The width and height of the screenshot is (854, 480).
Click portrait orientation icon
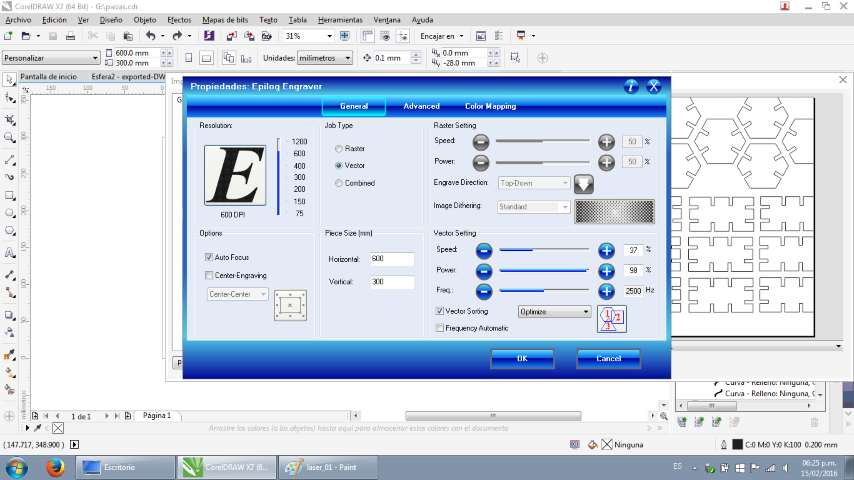click(188, 58)
